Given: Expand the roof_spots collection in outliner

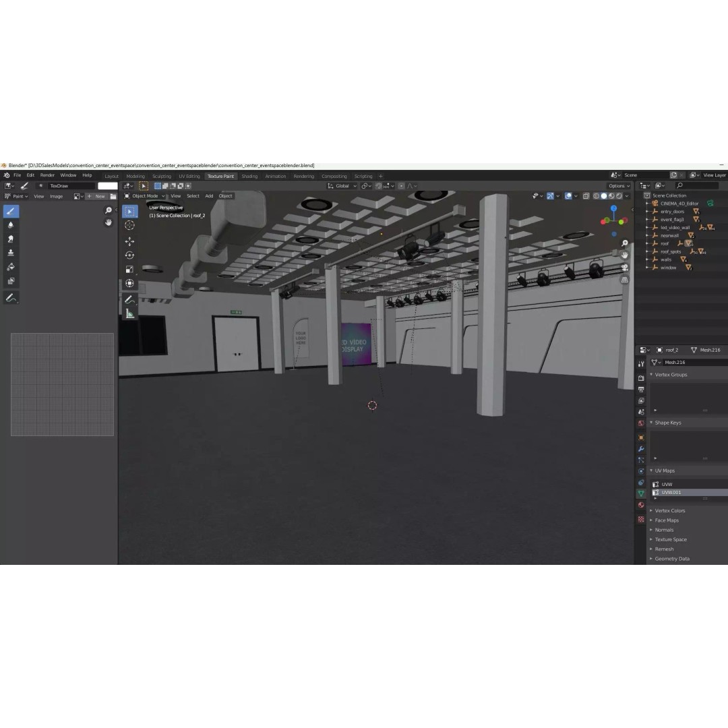Looking at the screenshot, I should point(646,251).
